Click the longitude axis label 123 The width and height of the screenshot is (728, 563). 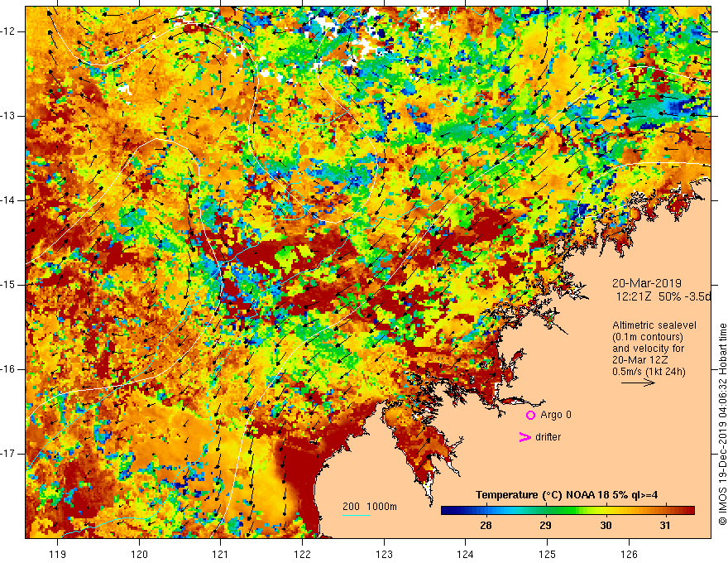(x=384, y=554)
